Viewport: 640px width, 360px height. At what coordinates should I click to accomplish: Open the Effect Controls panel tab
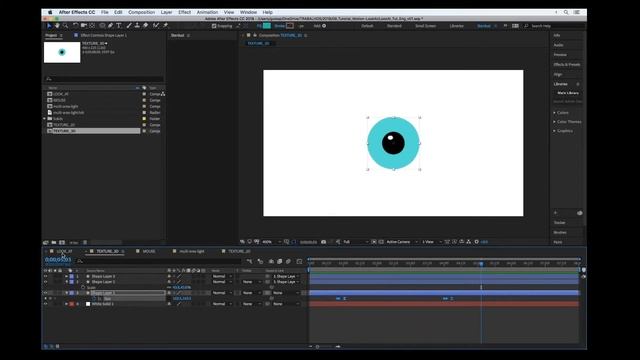tap(104, 36)
